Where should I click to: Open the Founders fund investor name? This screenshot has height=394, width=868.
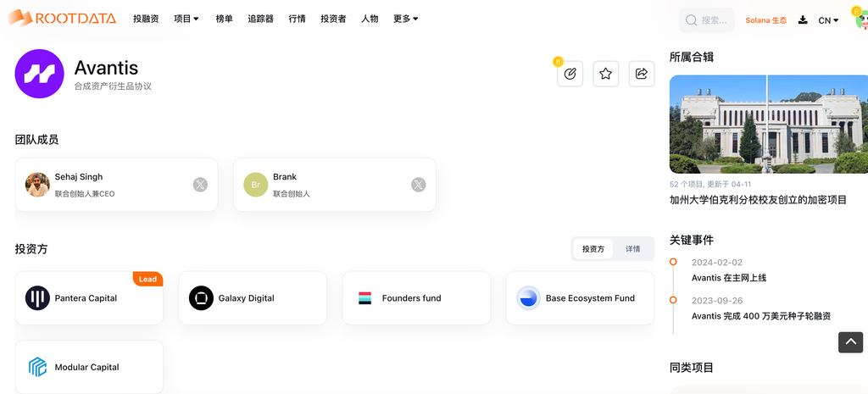coord(411,298)
